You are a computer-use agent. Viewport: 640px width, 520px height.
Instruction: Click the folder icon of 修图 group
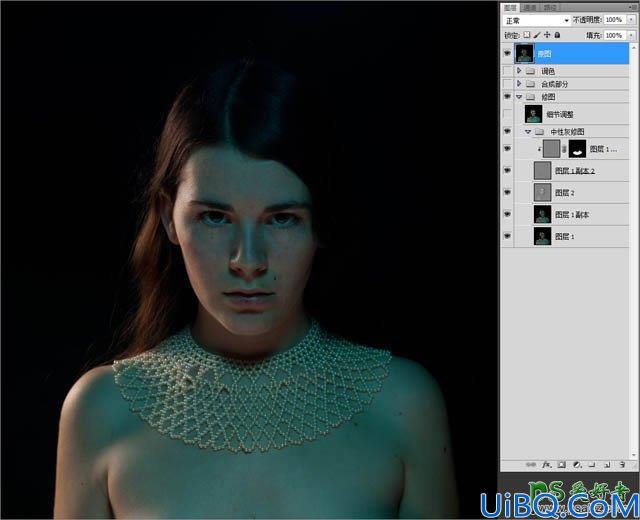(x=530, y=97)
